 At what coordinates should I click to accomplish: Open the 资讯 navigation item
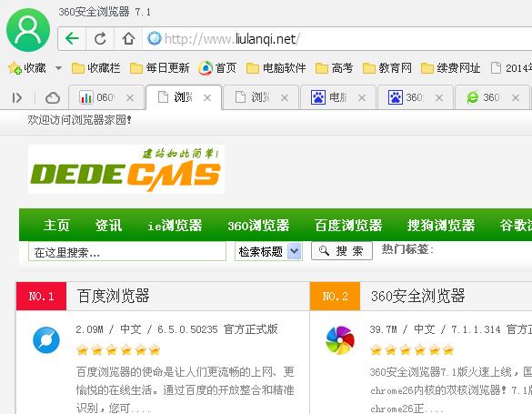click(x=108, y=226)
